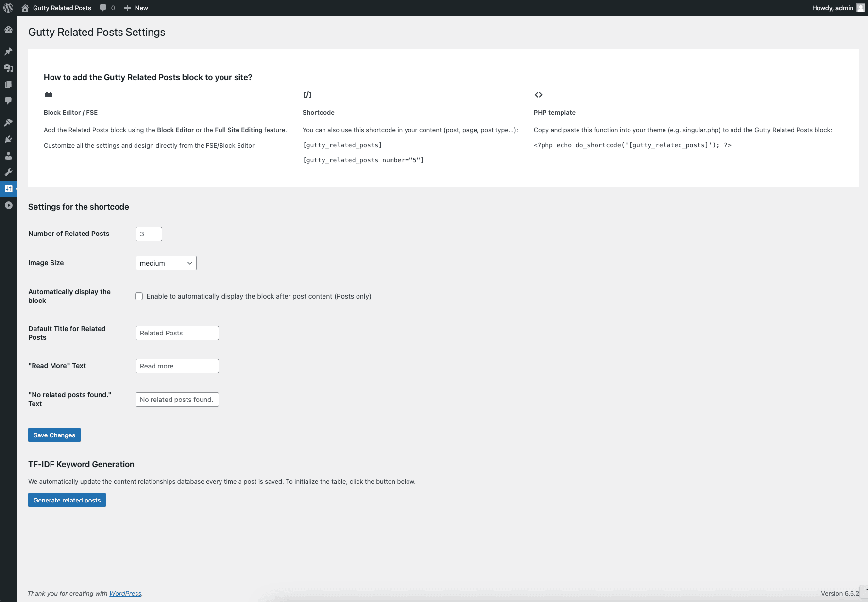Select the [gutty_related_posts] shortcode text
The height and width of the screenshot is (602, 868).
point(342,145)
